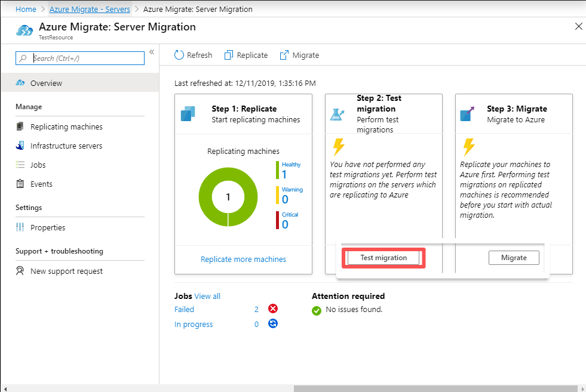Click the left scroll arrow at bottom
The width and height of the screenshot is (586, 392).
(5, 388)
